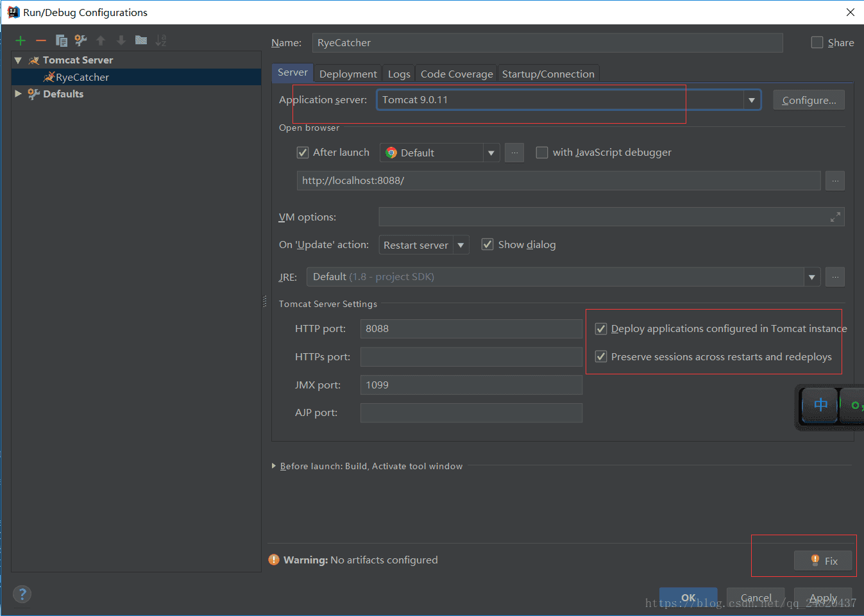The width and height of the screenshot is (864, 616).
Task: Expand the Before launch section
Action: click(x=274, y=466)
